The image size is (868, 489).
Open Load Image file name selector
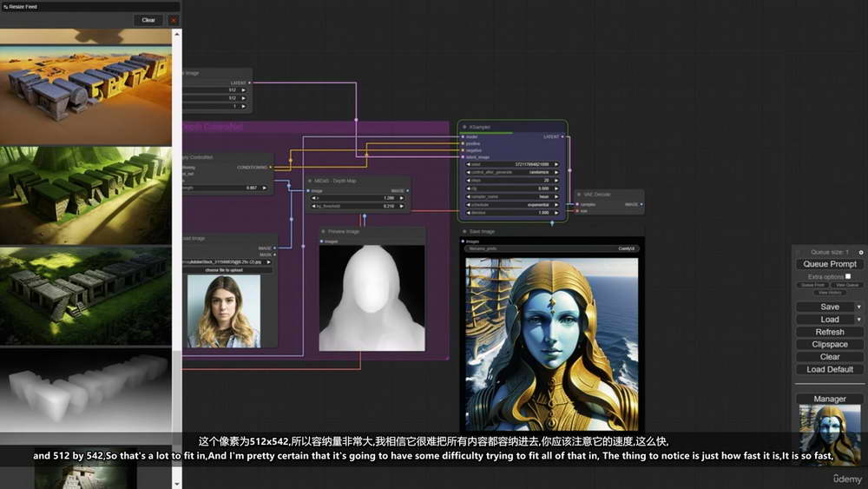click(227, 262)
